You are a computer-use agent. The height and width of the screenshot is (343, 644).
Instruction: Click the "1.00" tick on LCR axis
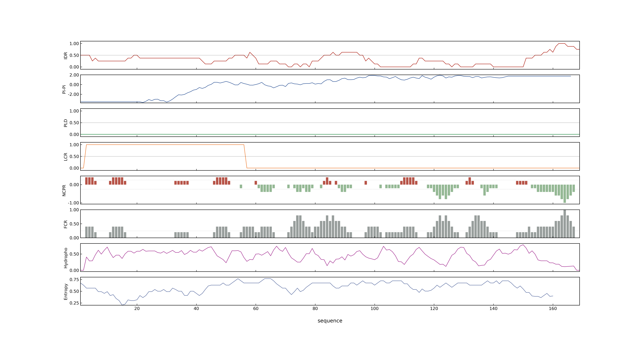[x=74, y=145]
